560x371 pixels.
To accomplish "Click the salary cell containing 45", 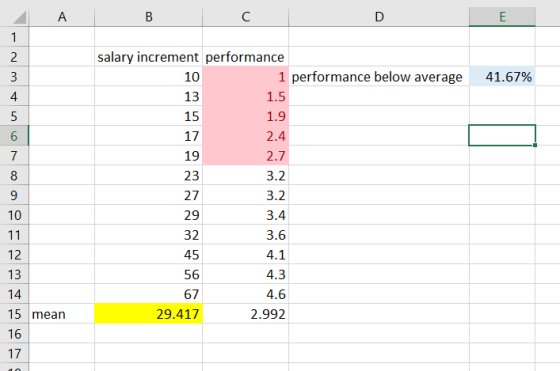I will [149, 255].
